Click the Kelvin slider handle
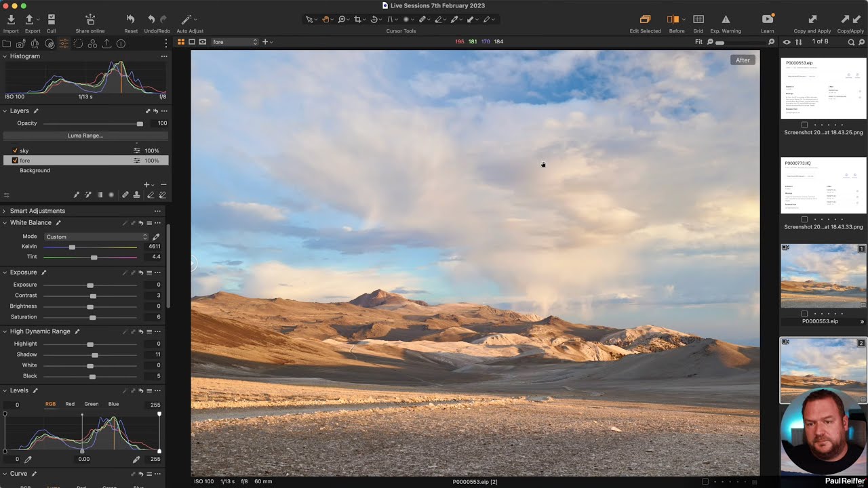Viewport: 868px width, 488px height. [72, 247]
